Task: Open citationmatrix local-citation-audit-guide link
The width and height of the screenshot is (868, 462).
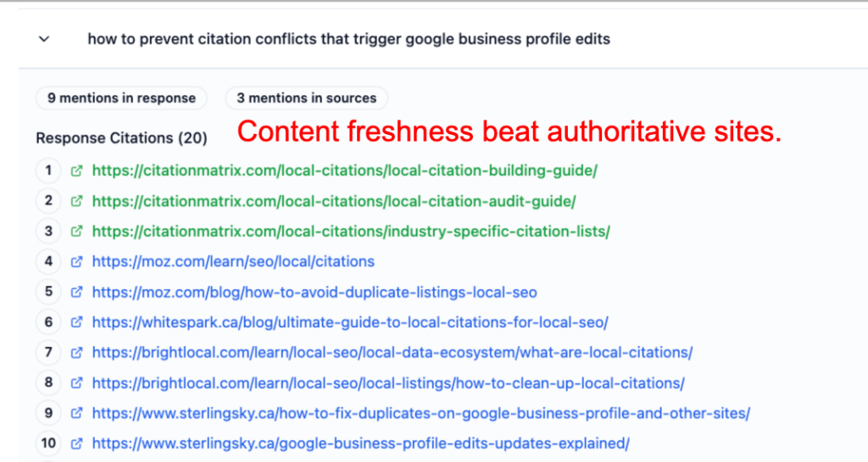Action: coord(334,201)
